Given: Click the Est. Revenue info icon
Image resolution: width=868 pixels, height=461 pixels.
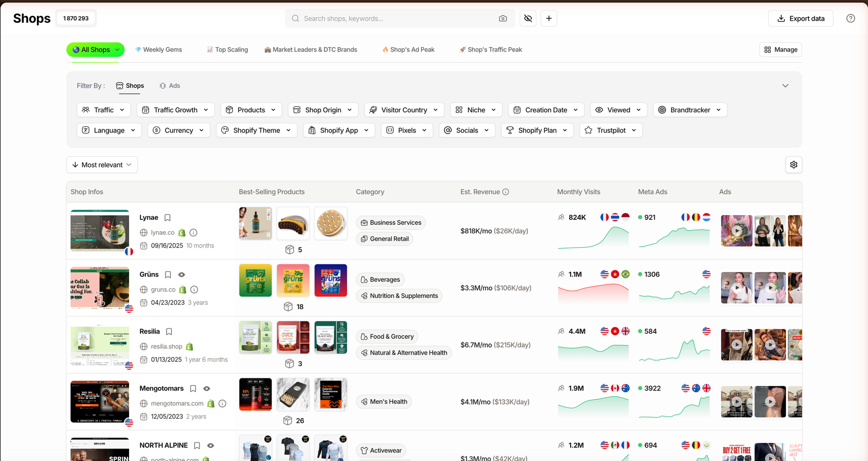Looking at the screenshot, I should [x=506, y=192].
